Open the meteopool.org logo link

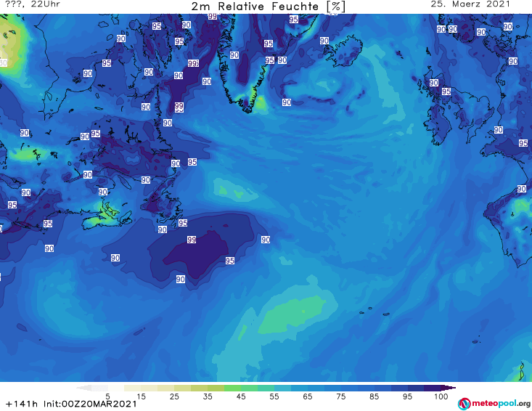tap(494, 404)
